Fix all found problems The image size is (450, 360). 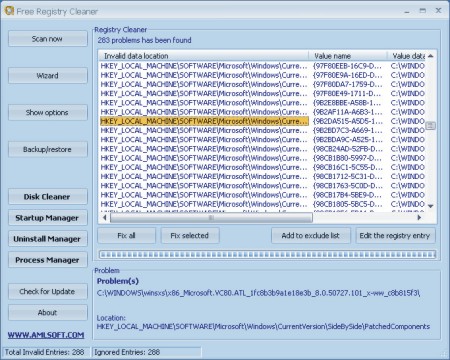[127, 236]
